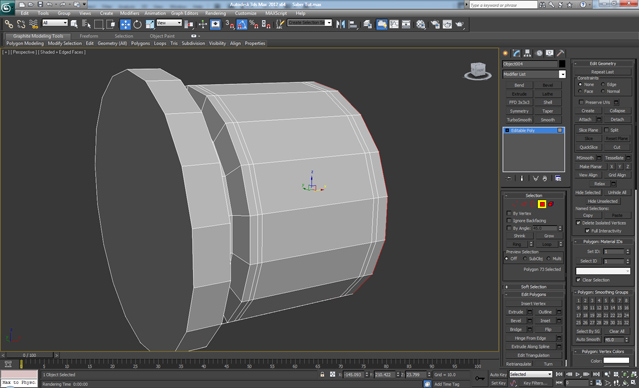Toggle the Preserve UVs checkbox
Image resolution: width=639 pixels, height=388 pixels.
tap(582, 102)
